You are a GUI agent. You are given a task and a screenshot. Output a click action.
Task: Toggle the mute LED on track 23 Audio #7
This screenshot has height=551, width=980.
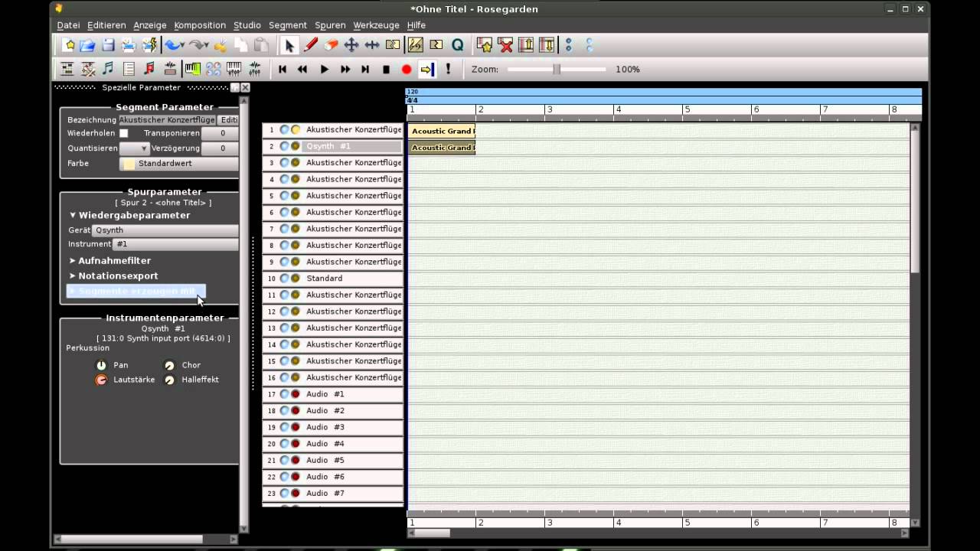tap(284, 494)
